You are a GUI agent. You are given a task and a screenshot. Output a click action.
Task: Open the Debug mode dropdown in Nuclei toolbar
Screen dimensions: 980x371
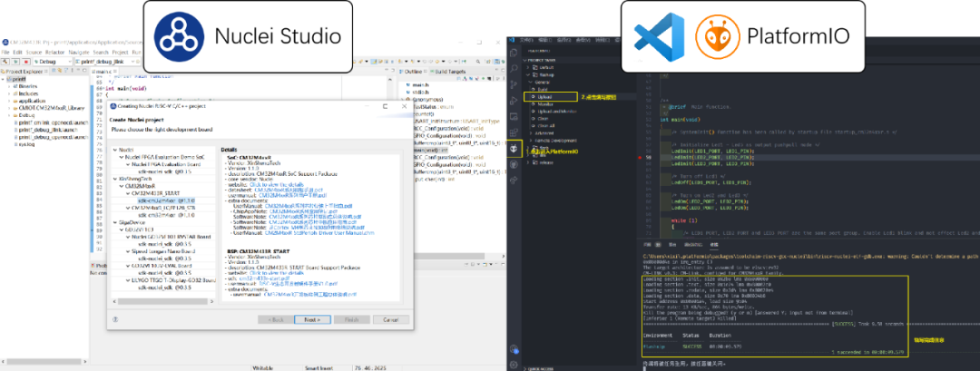tap(53, 62)
